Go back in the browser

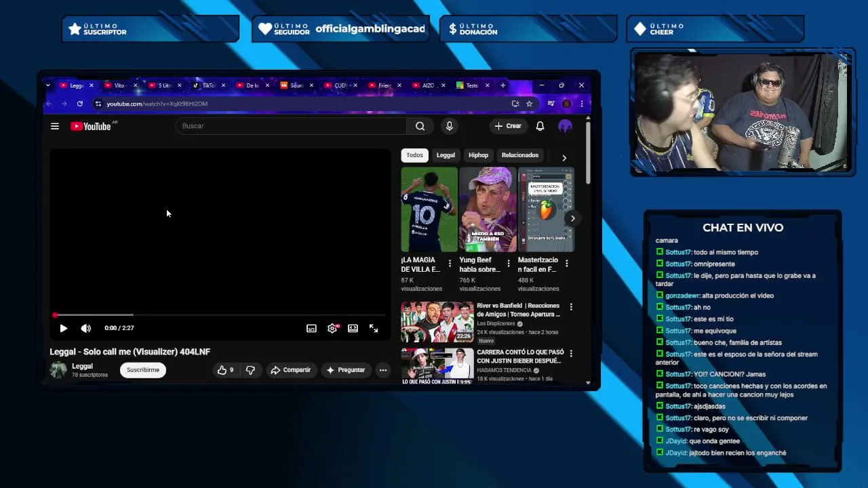tap(49, 104)
